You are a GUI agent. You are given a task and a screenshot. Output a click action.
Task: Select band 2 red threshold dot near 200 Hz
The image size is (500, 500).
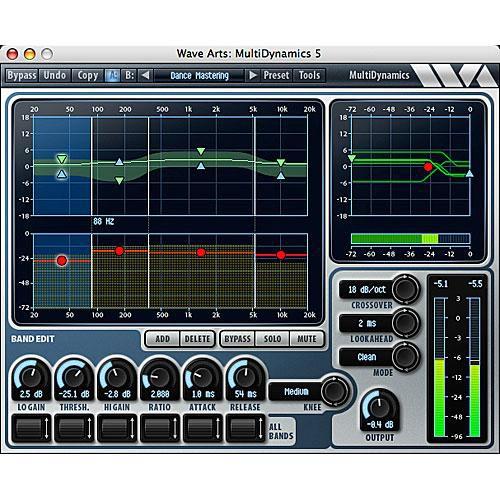(119, 251)
